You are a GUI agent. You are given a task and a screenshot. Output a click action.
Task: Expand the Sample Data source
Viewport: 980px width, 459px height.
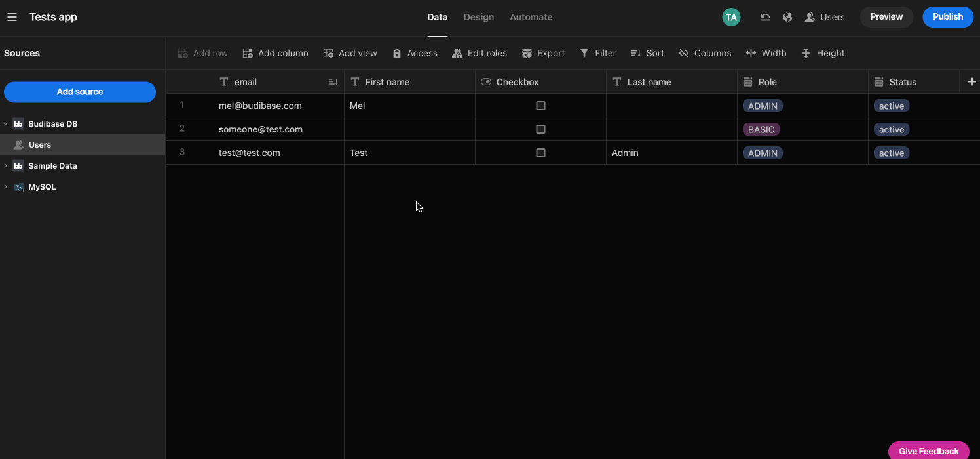pos(5,165)
